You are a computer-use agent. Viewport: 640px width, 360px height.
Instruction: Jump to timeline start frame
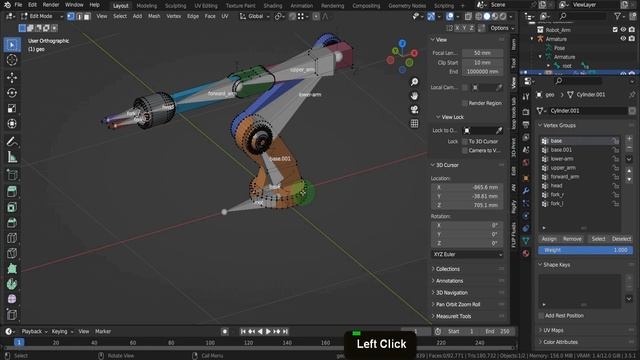coord(243,331)
